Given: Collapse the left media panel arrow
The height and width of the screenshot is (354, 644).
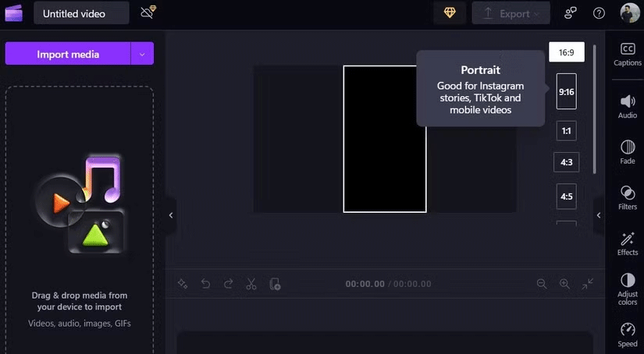Looking at the screenshot, I should click(171, 215).
